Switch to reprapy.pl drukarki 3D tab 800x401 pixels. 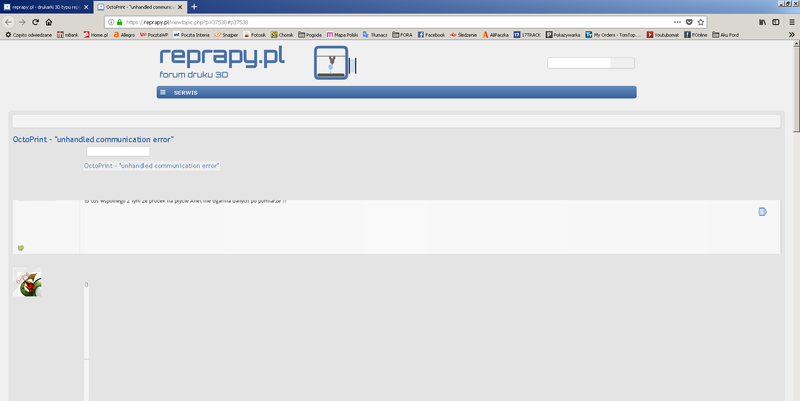pyautogui.click(x=46, y=7)
